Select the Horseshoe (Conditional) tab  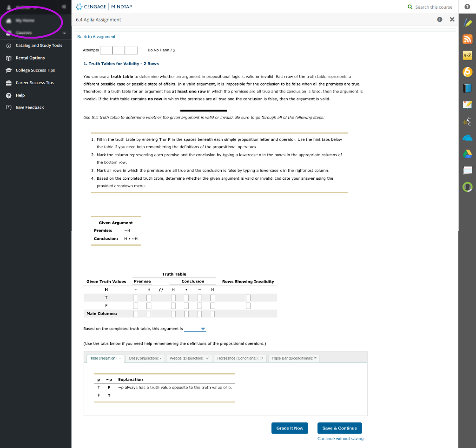240,357
